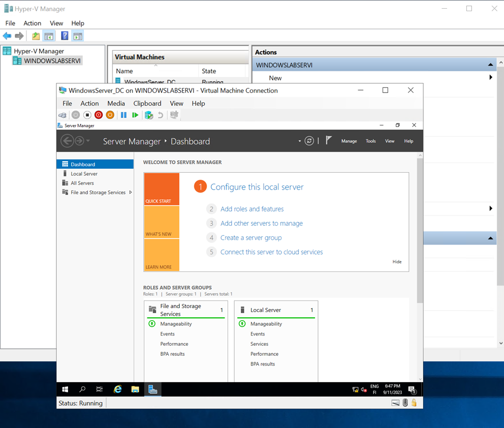Open the notifications flag in Server Manager
Image resolution: width=504 pixels, height=428 pixels.
(x=329, y=141)
